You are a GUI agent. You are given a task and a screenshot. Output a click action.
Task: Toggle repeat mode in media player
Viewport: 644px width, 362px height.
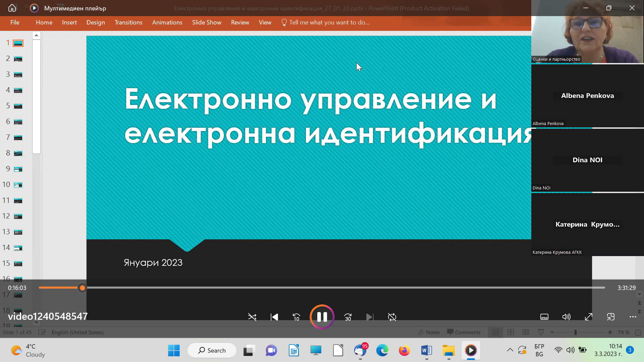[x=392, y=317]
